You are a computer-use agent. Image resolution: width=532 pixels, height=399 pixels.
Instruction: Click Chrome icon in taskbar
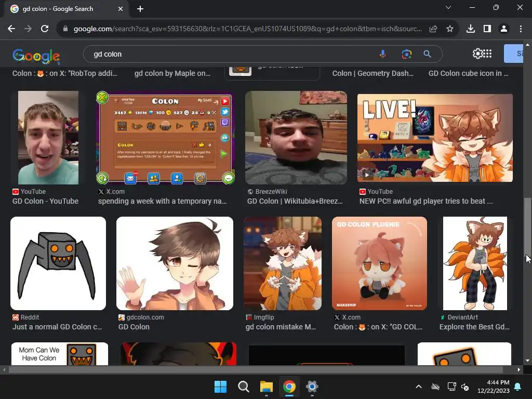coord(289,387)
